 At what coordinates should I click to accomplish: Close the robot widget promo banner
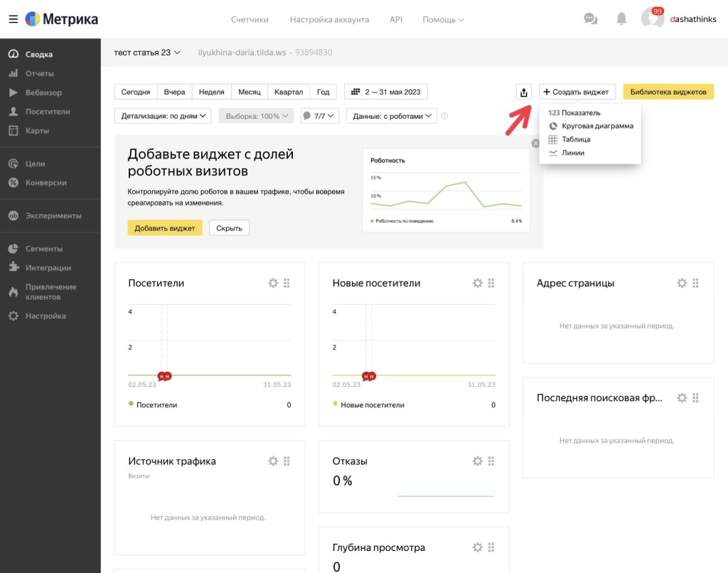point(536,144)
